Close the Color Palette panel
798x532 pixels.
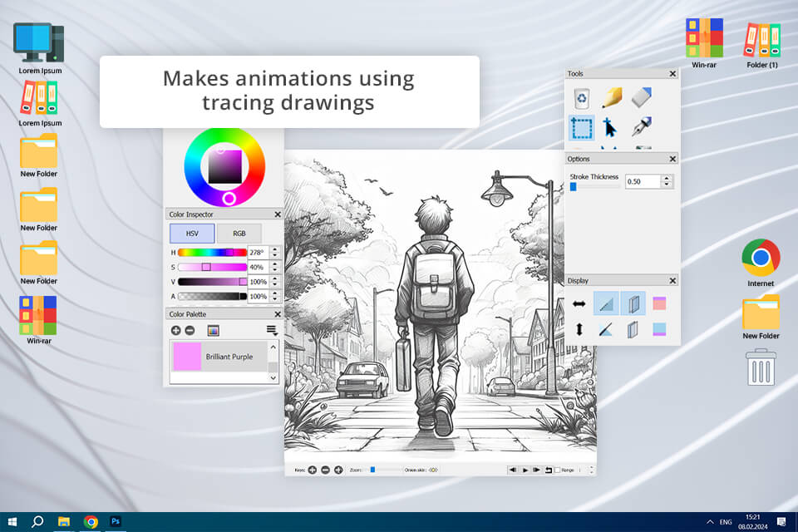tap(278, 314)
